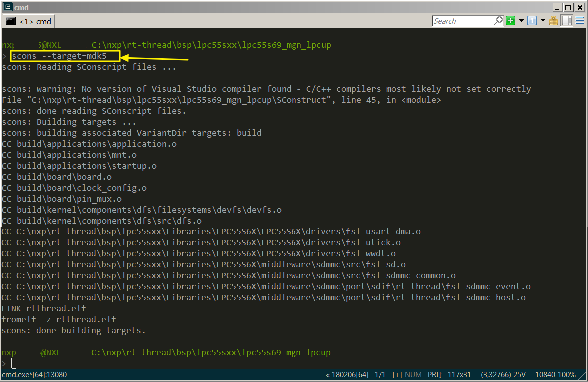The width and height of the screenshot is (588, 382).
Task: Expand the active consoles list dropdown arrow
Action: point(543,21)
